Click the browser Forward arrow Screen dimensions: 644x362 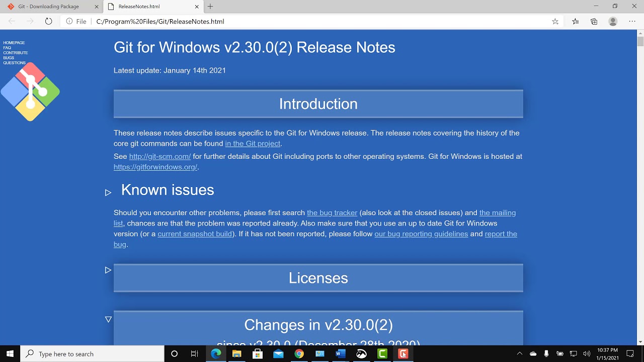coord(30,22)
